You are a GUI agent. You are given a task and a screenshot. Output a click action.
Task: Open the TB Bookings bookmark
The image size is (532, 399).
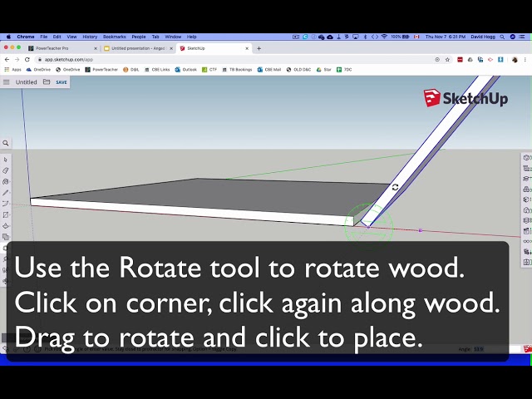(237, 70)
